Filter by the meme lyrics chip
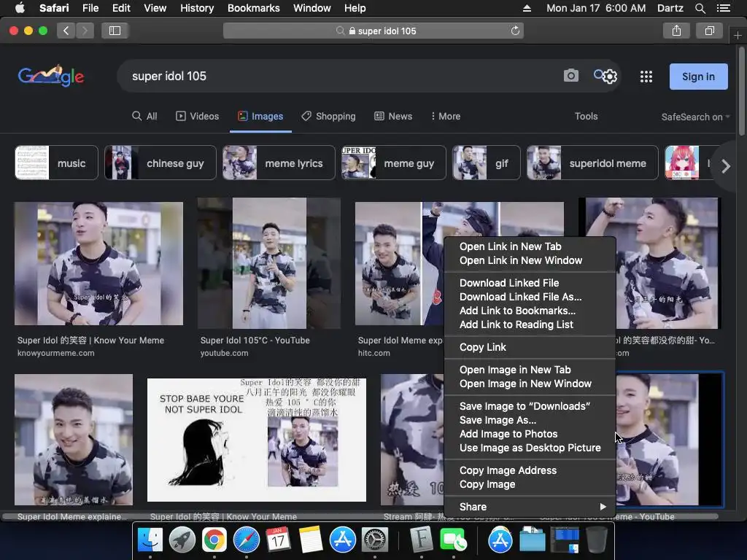 coord(279,163)
